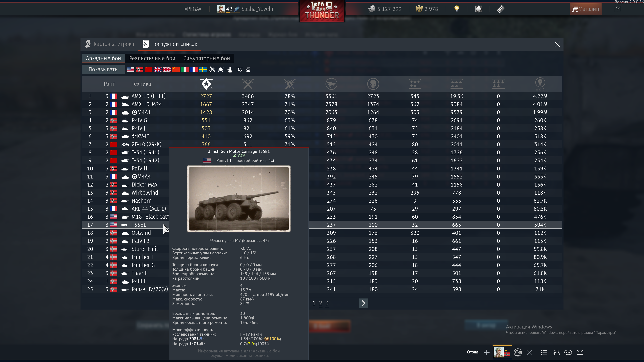Click the silver lions balance 5 127 299
This screenshot has height=362, width=644.
(385, 9)
